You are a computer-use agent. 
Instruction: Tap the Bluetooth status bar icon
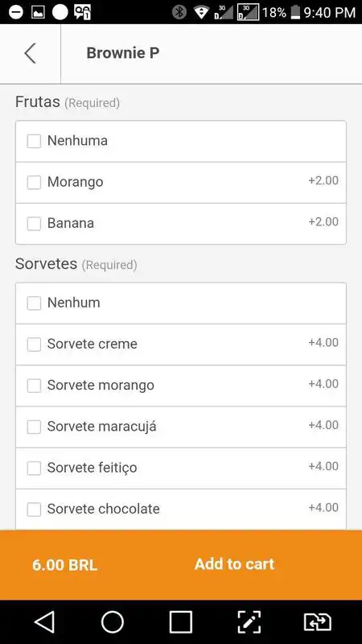(x=179, y=12)
